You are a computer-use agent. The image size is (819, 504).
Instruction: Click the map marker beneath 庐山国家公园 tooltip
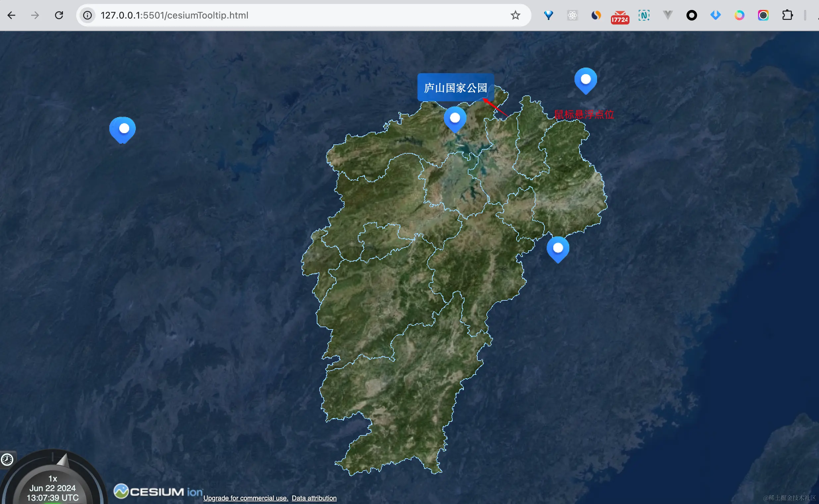click(455, 119)
